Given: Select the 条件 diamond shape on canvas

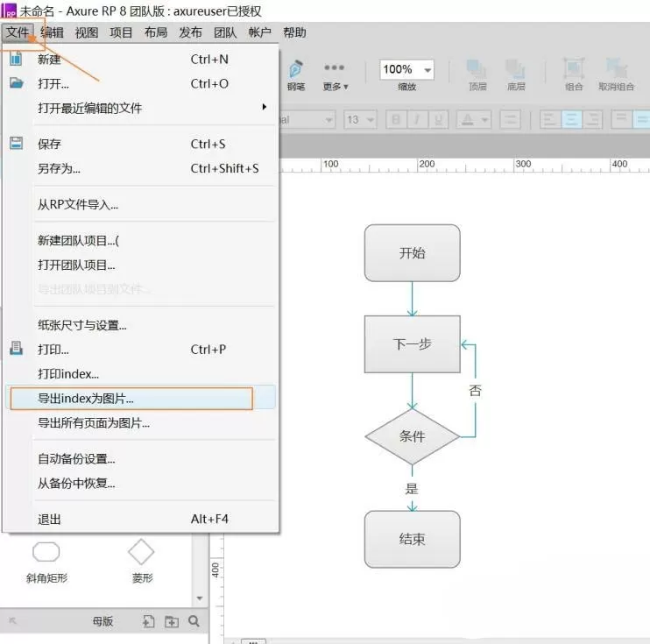Looking at the screenshot, I should tap(412, 436).
